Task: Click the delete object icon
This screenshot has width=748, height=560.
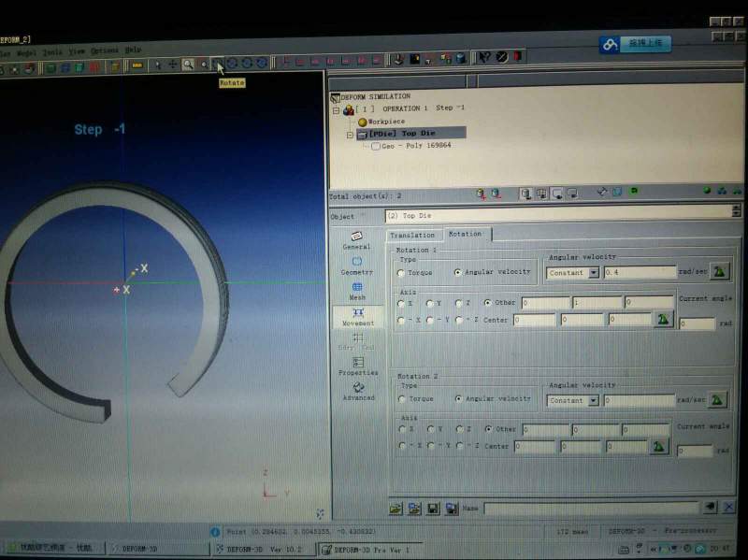Action: tap(496, 194)
